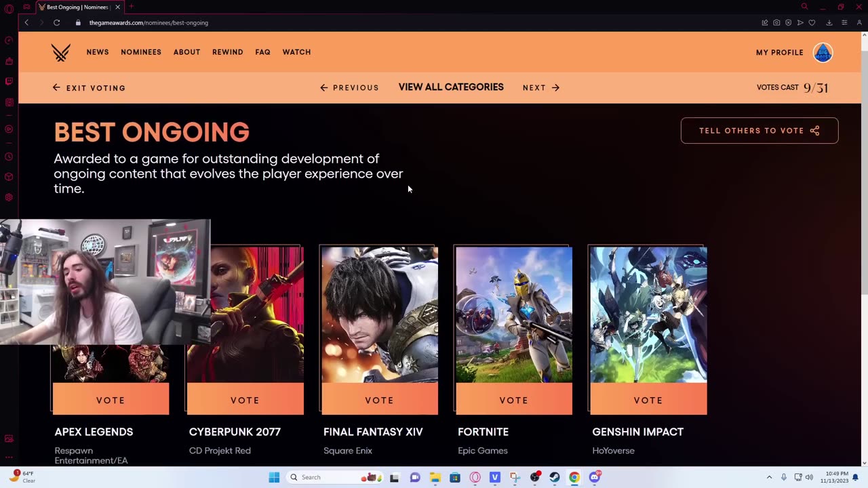
Task: Vote for Final Fantasy XIV
Action: (380, 400)
